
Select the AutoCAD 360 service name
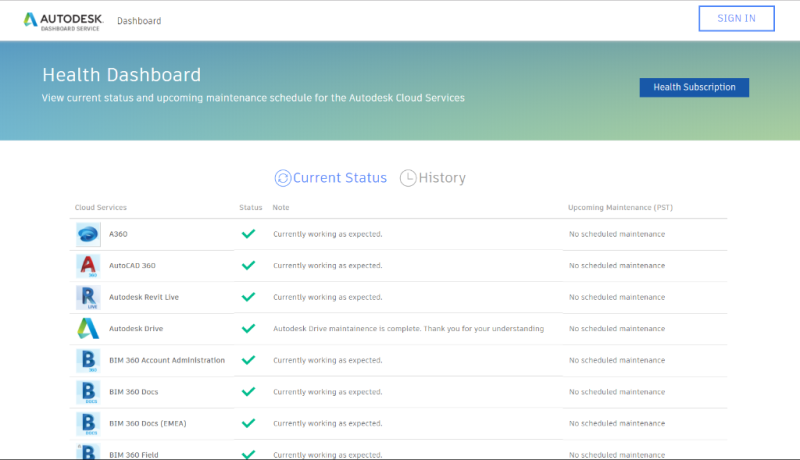click(132, 266)
